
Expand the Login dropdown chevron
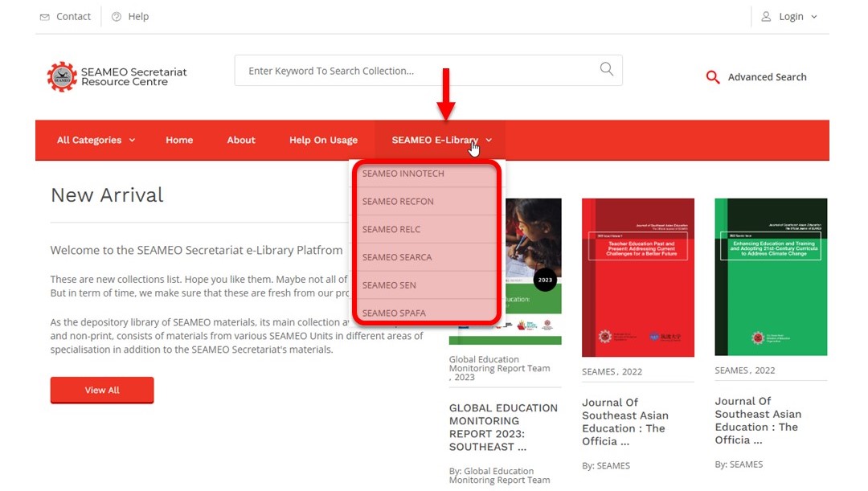point(813,17)
